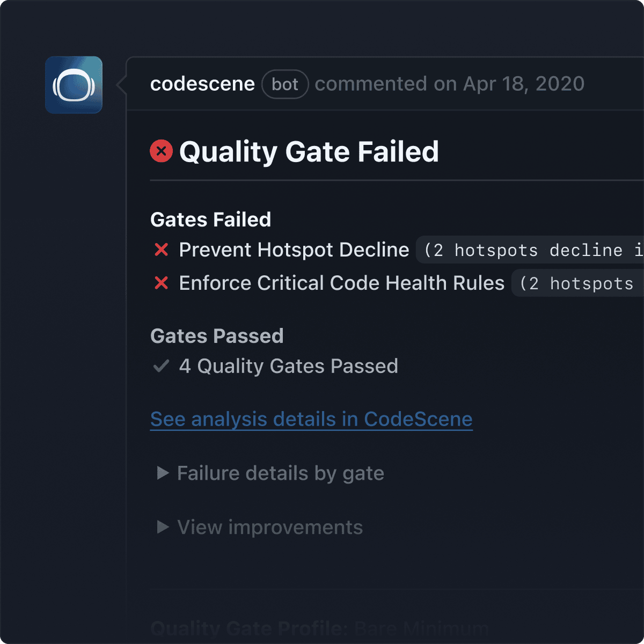The width and height of the screenshot is (644, 644).
Task: Click red X beside Prevent Hotspot Decline
Action: pos(162,250)
